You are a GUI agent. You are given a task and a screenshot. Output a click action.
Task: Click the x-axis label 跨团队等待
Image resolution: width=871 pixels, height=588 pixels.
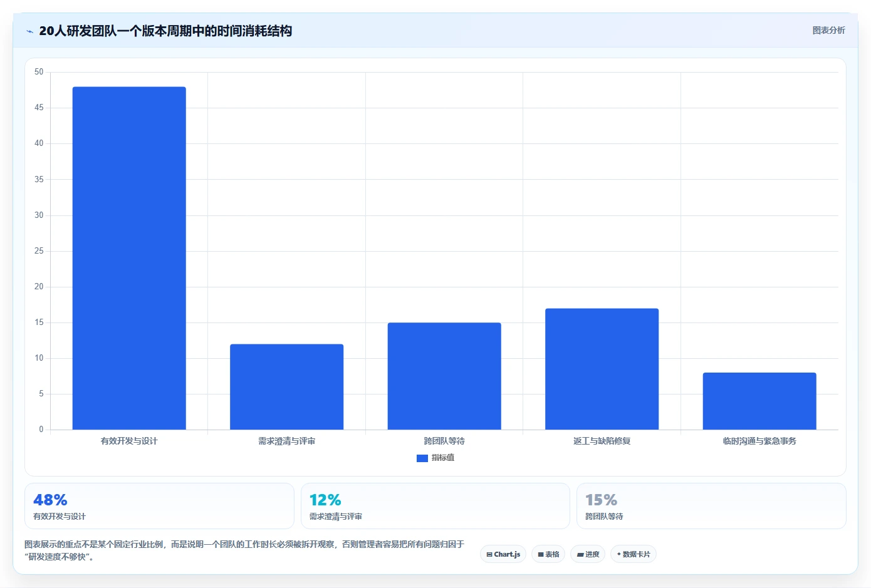pos(444,441)
